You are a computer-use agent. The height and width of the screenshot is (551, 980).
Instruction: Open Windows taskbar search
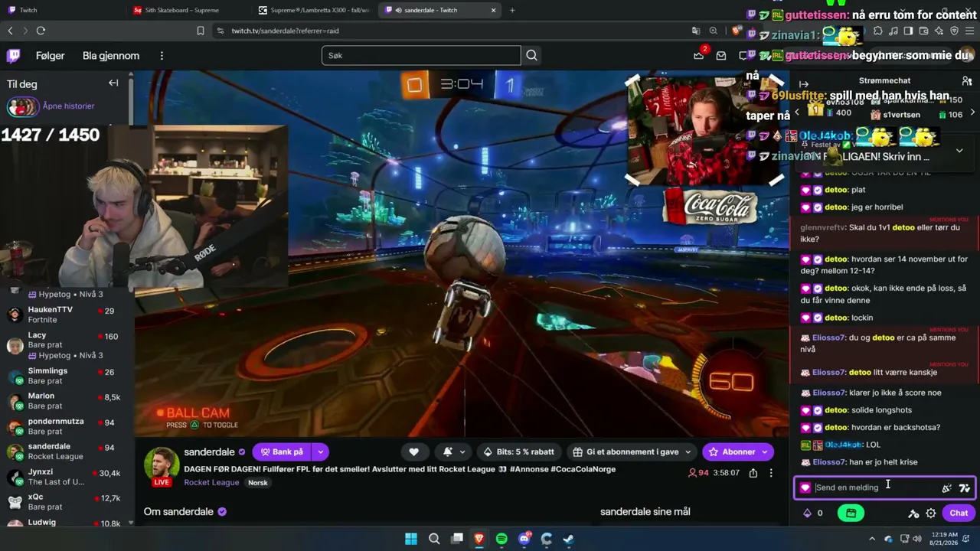coord(434,539)
